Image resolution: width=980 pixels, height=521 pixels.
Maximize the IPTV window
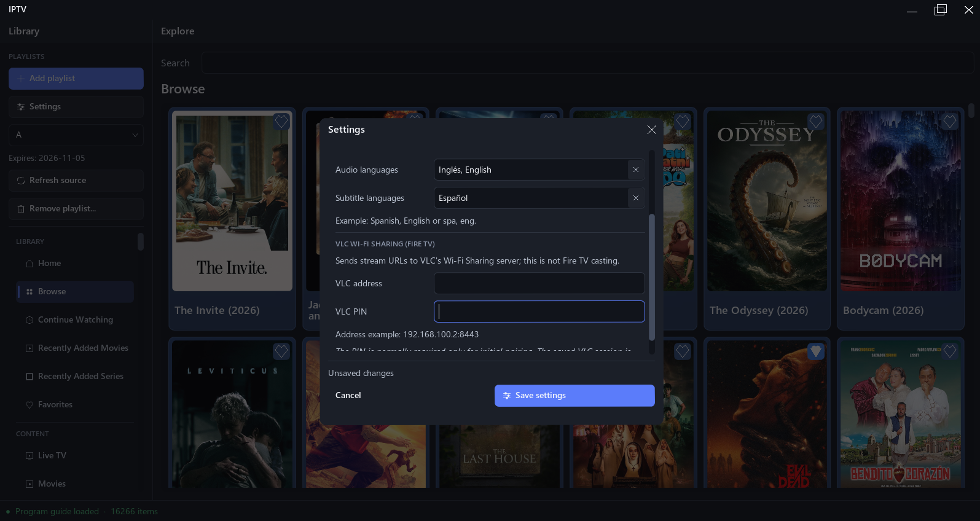click(x=941, y=10)
